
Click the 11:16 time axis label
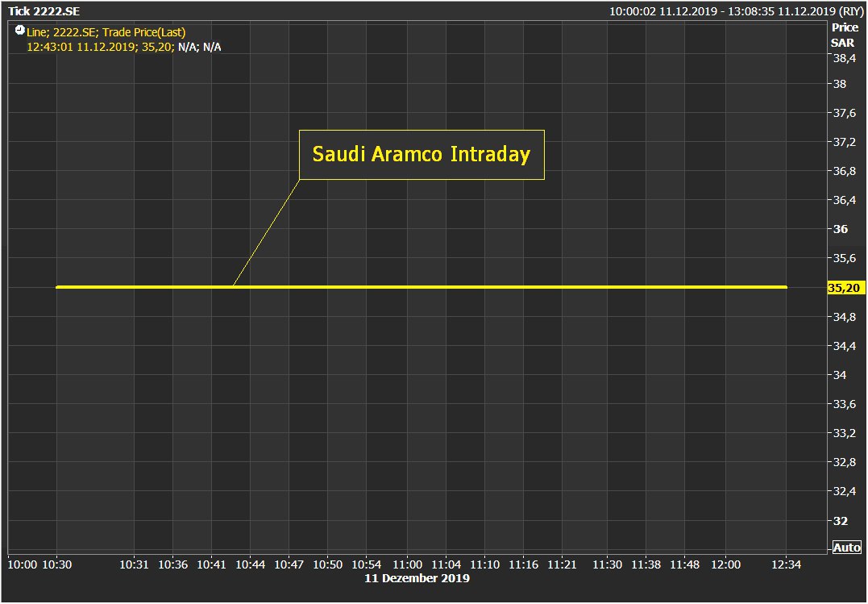click(524, 564)
